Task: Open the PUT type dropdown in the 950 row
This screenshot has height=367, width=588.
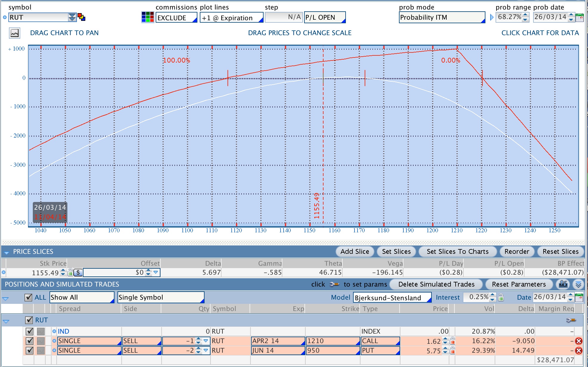Action: [x=380, y=350]
